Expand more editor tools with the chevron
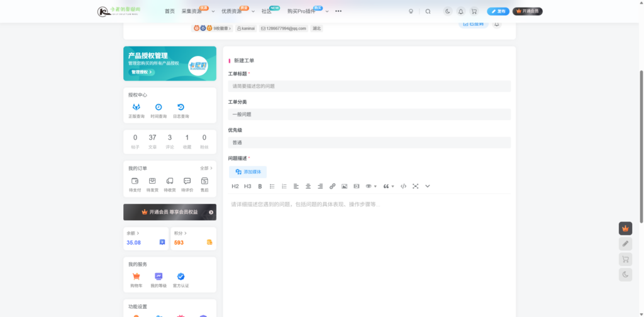The image size is (644, 317). 428,186
